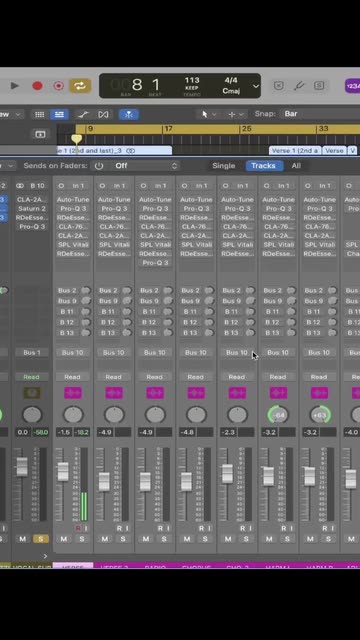Toggle the purple 1234 count-in button
The width and height of the screenshot is (360, 640).
click(x=353, y=86)
